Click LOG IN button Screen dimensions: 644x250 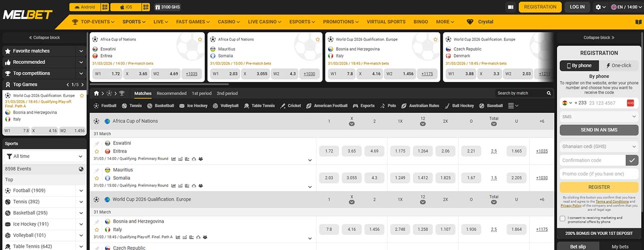coord(577,7)
